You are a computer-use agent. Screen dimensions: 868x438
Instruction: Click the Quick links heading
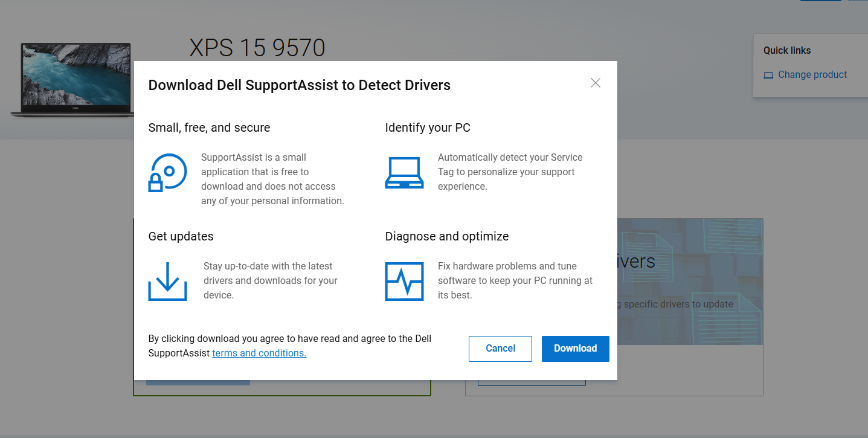coord(786,51)
